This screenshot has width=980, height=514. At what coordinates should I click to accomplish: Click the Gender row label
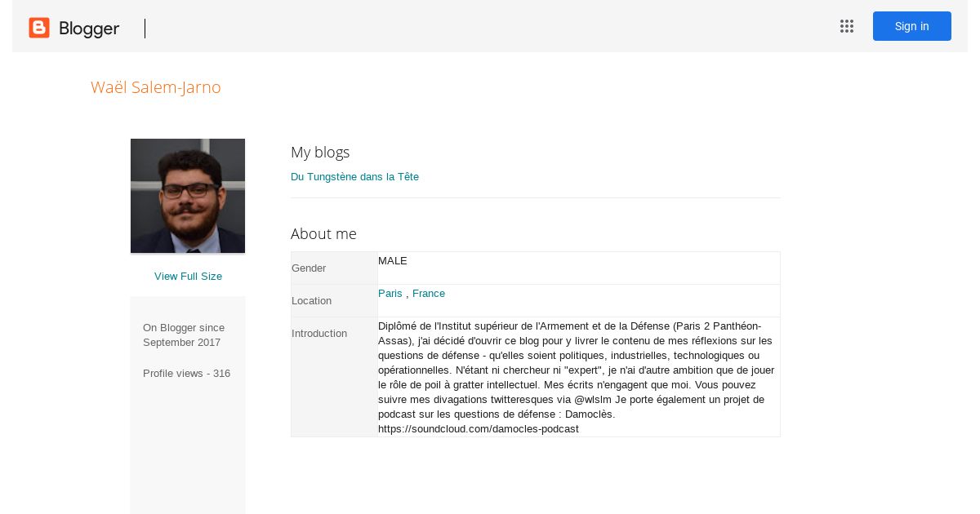pos(309,268)
